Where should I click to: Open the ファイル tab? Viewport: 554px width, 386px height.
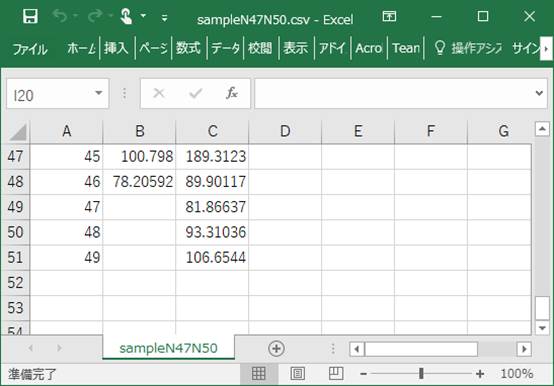tap(30, 48)
